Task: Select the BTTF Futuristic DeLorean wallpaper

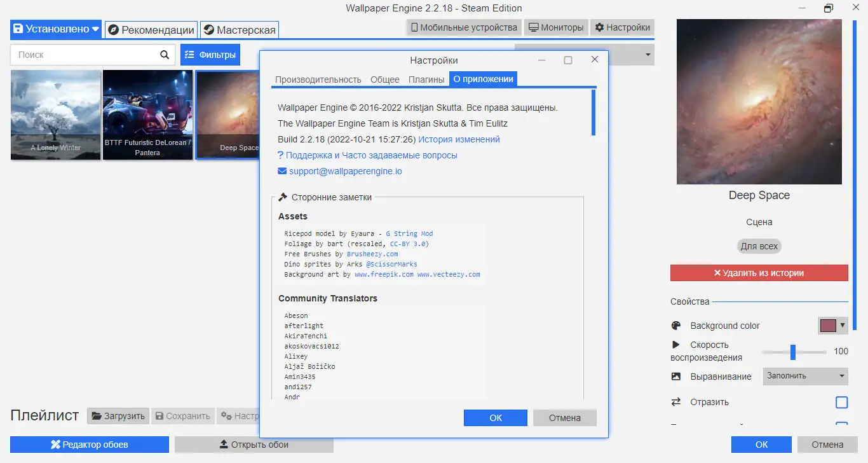Action: pyautogui.click(x=147, y=114)
